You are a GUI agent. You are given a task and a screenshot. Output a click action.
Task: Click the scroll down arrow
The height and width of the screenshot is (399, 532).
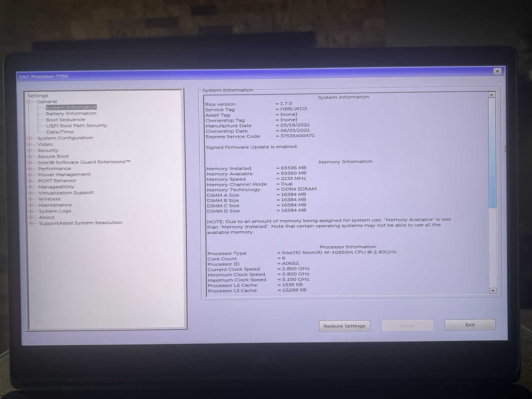pos(493,291)
